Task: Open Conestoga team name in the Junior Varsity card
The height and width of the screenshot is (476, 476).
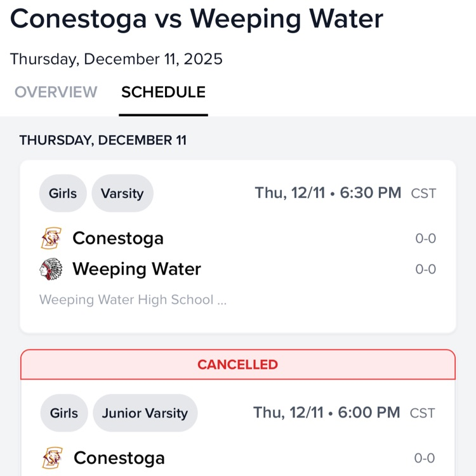Action: pyautogui.click(x=119, y=458)
